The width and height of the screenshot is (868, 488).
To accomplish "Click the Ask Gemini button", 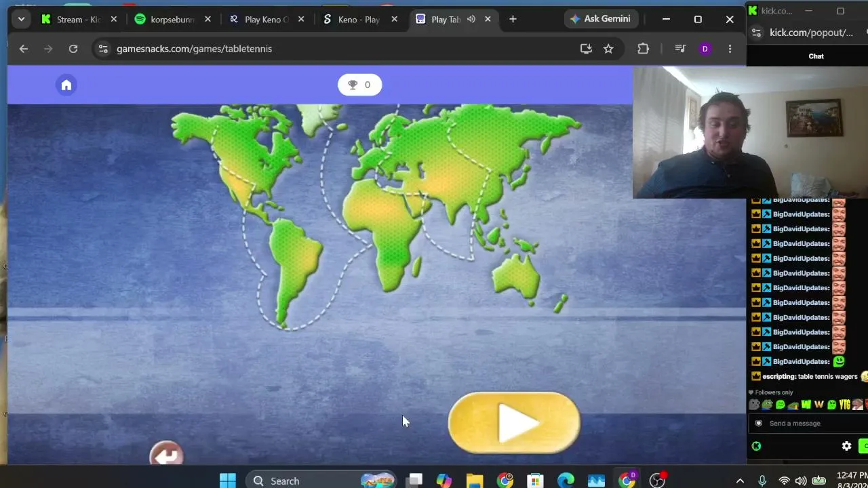I will coord(600,19).
